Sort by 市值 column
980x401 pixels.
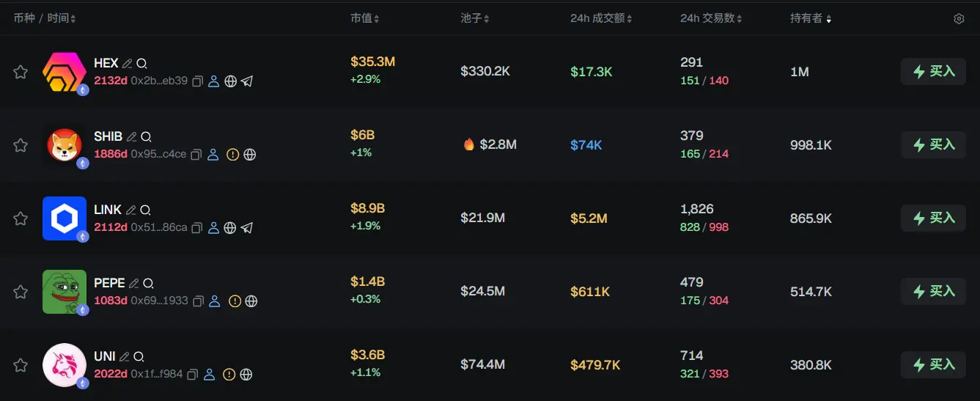(364, 18)
